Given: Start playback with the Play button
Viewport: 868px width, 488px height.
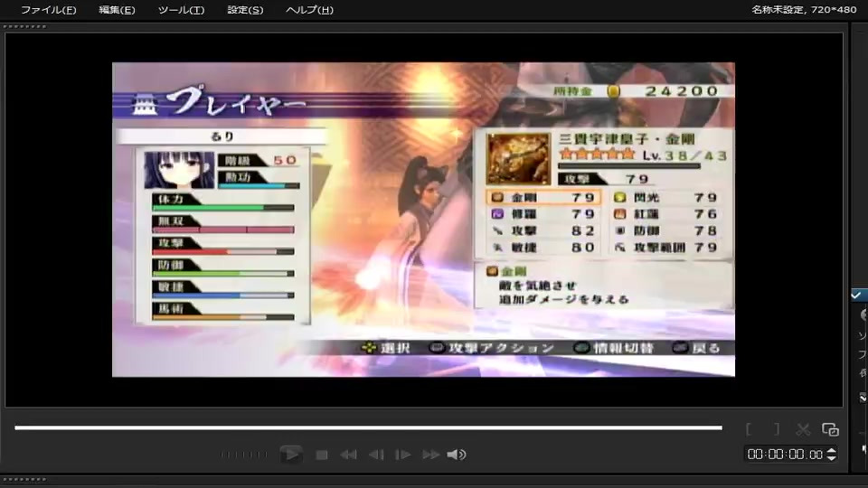Looking at the screenshot, I should (290, 455).
